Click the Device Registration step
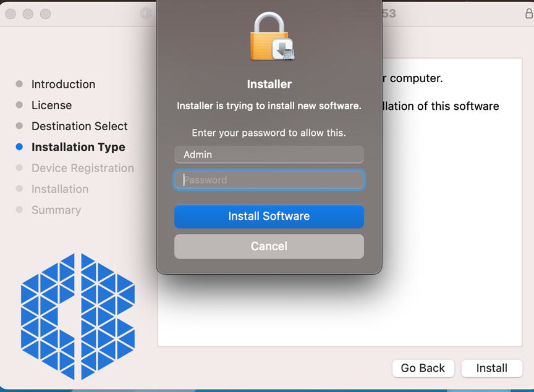534x392 pixels. coord(82,169)
